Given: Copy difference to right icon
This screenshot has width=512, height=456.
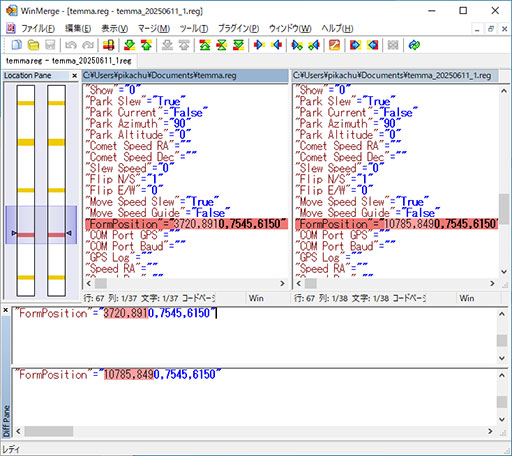Looking at the screenshot, I should [x=259, y=45].
